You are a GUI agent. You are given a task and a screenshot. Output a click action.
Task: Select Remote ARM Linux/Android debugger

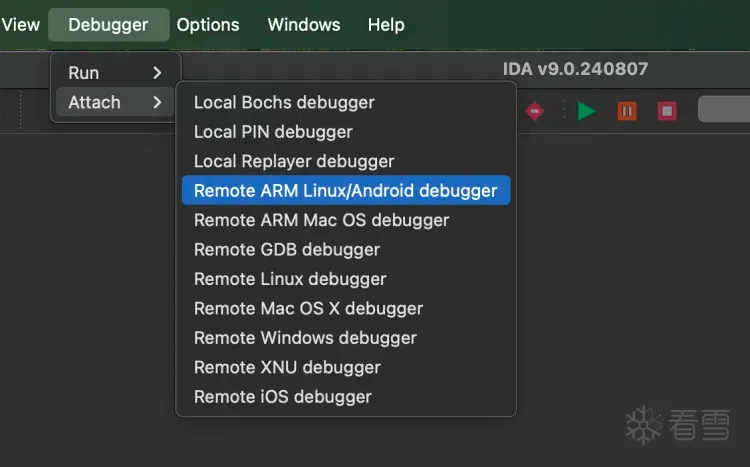click(345, 190)
